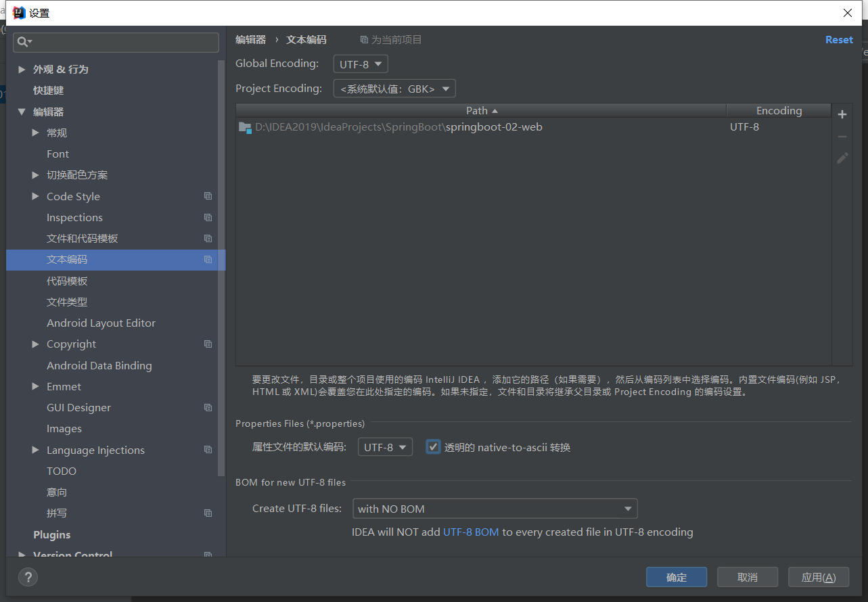Click the add path plus icon

coord(842,114)
